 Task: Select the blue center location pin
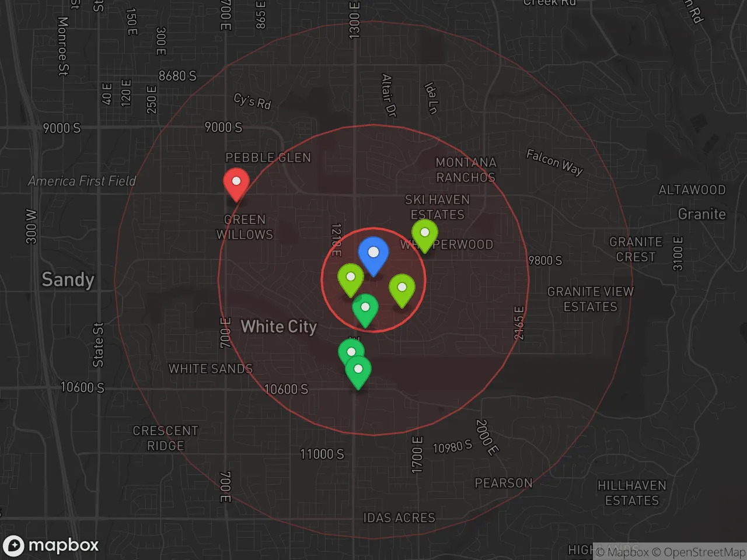[x=373, y=254]
